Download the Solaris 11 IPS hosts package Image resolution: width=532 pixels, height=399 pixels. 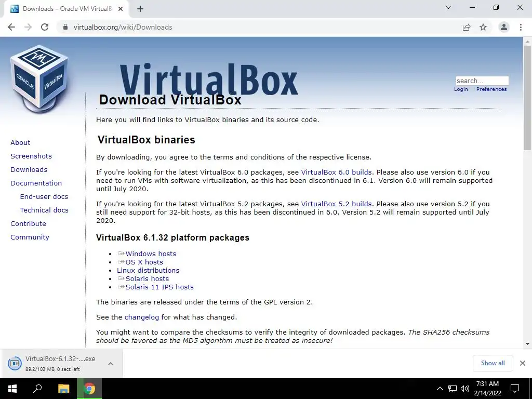coord(159,287)
